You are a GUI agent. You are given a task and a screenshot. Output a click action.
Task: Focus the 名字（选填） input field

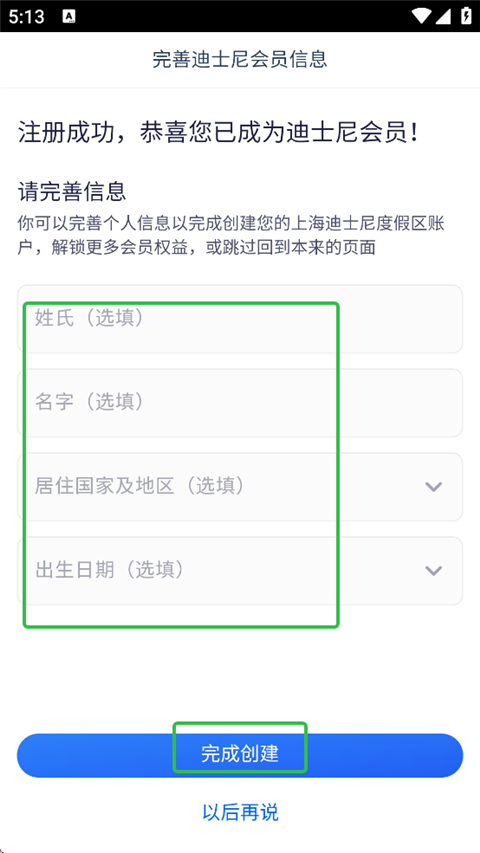[240, 403]
